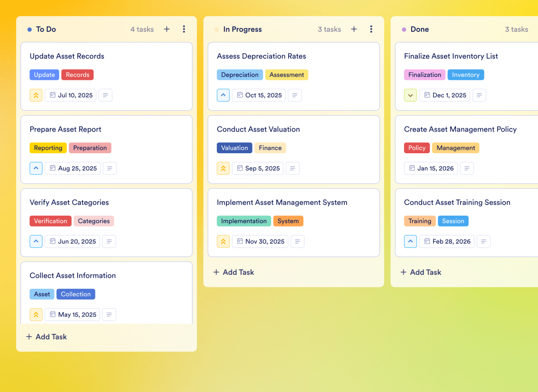
Task: Open the three-dot menu on the To Do column
Action: pos(184,29)
